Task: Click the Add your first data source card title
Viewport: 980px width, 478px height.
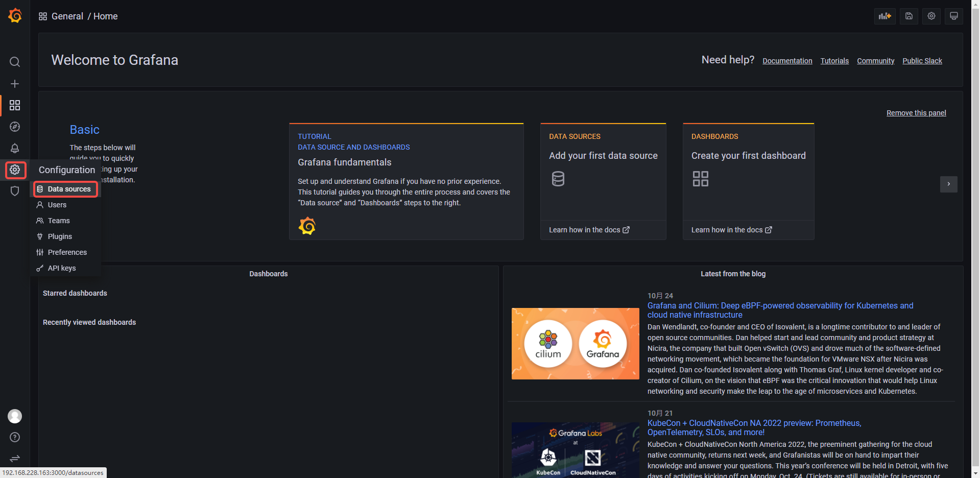Action: pyautogui.click(x=603, y=156)
